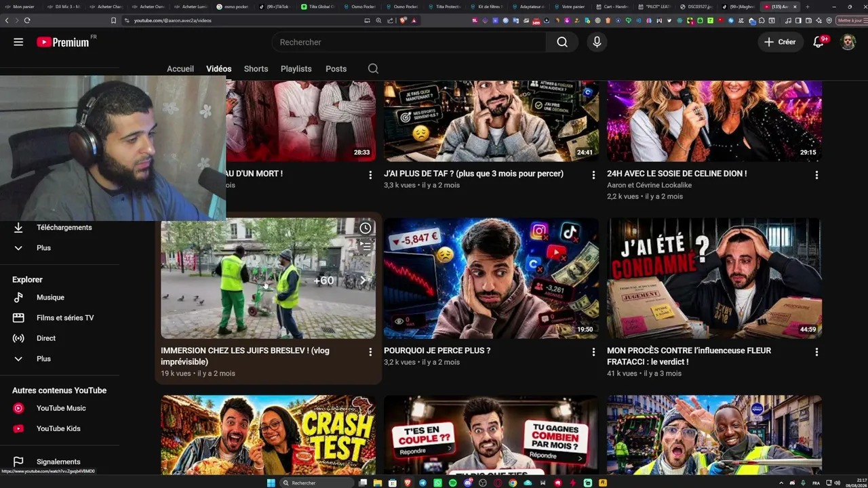Viewport: 868px width, 488px height.
Task: Switch to the DJI Mic 3 browser tab
Action: tap(66, 7)
